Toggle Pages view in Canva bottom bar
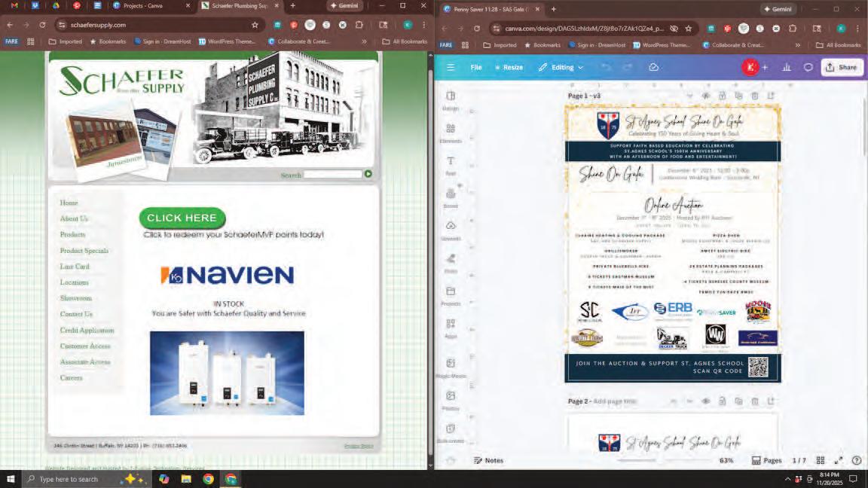The image size is (868, 488). pos(767,460)
